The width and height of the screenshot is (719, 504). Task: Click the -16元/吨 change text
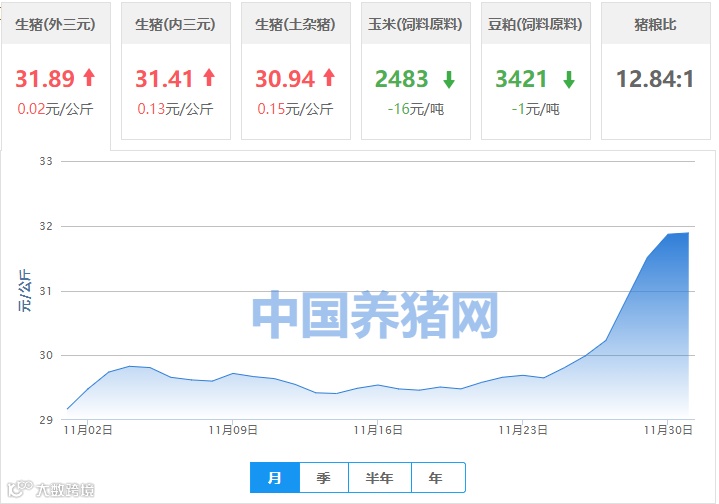click(x=416, y=109)
